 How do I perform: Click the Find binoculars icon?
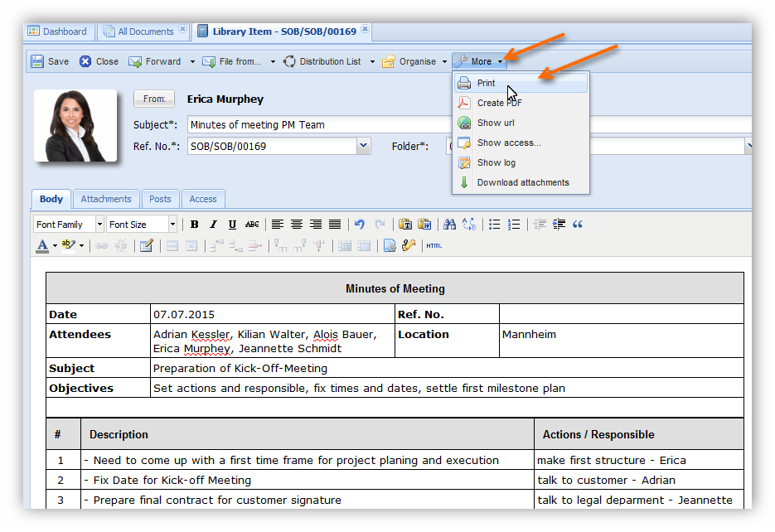449,225
